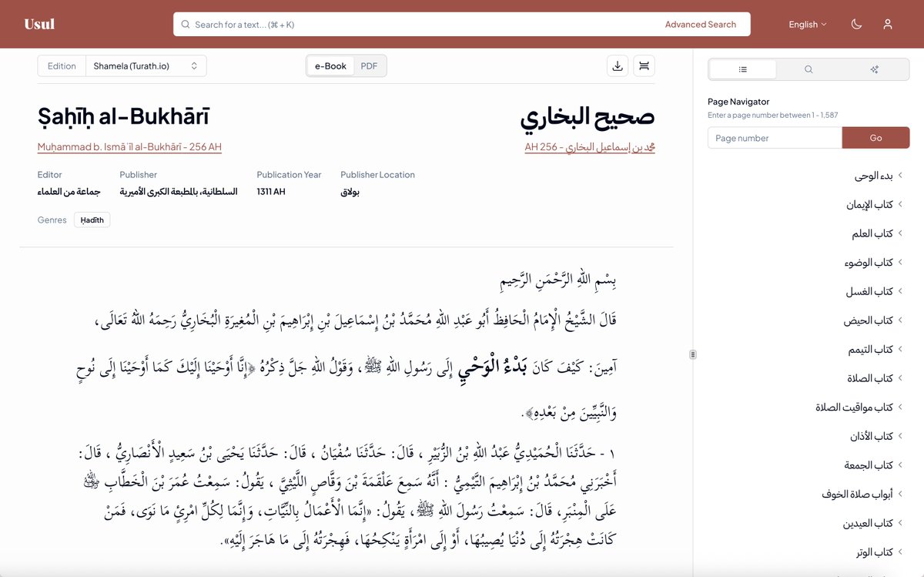Click the download book icon
The width and height of the screenshot is (924, 577).
coord(617,66)
